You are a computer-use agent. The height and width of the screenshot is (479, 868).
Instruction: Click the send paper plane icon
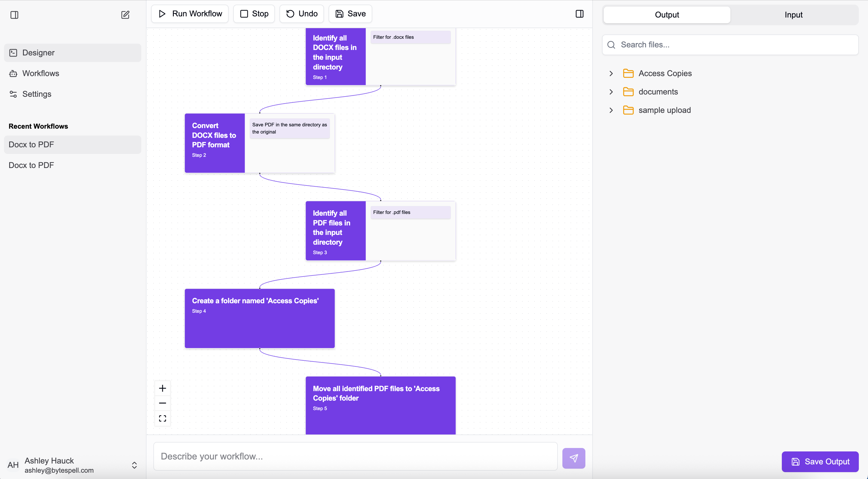point(574,458)
